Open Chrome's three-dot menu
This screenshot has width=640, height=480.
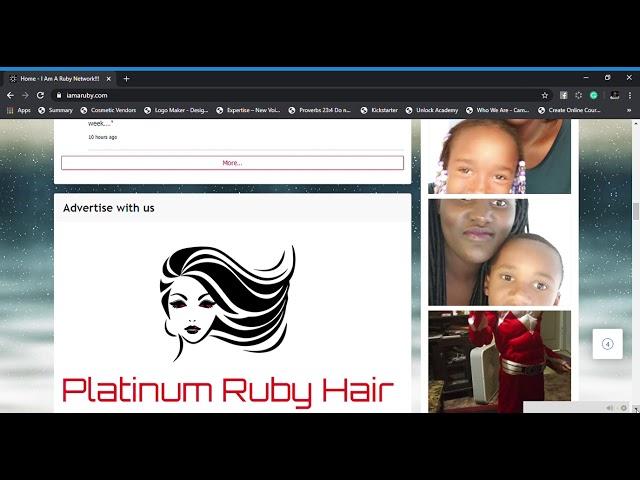click(x=630, y=95)
